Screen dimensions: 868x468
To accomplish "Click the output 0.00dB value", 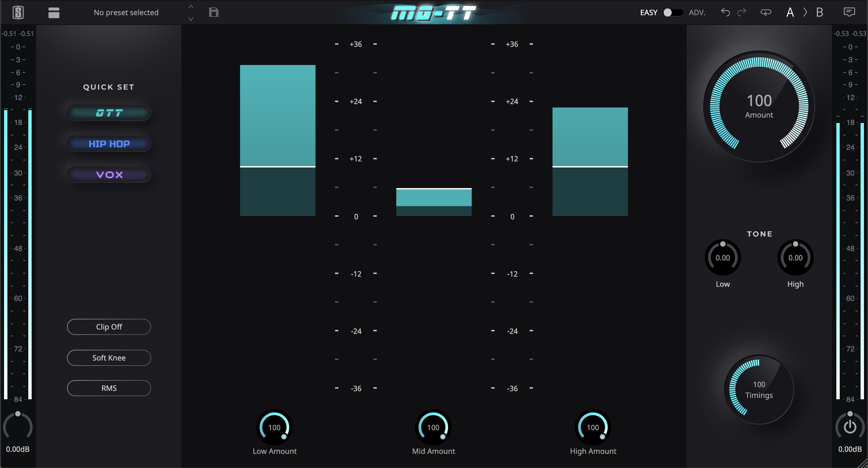I will click(x=850, y=449).
